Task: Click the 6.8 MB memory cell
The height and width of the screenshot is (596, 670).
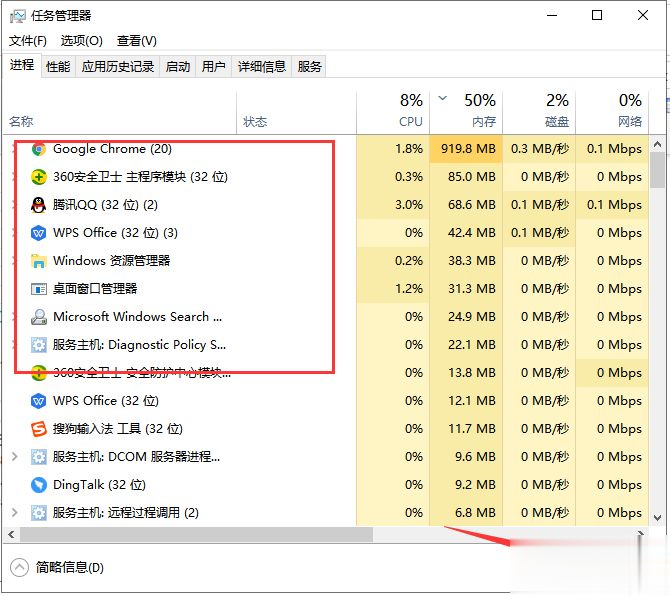Action: tap(466, 513)
